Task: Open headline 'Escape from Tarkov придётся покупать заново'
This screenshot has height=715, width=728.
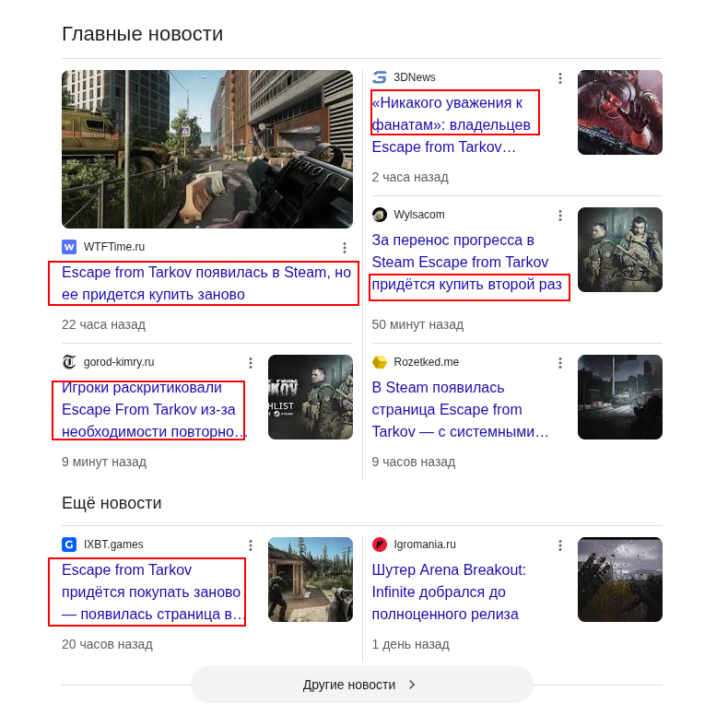Action: (153, 592)
